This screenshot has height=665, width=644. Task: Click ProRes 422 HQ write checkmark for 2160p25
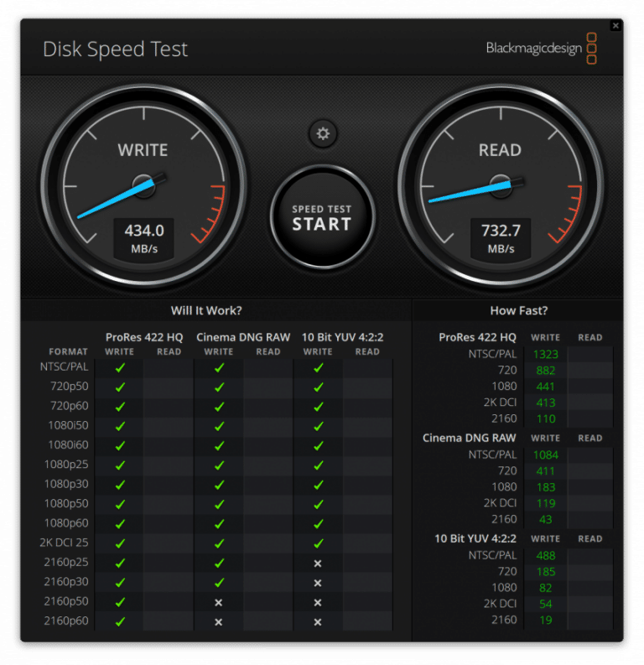point(121,563)
